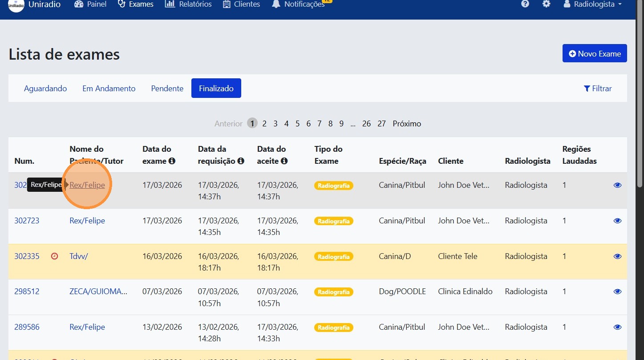Viewport: 644px width, 360px height.
Task: Open patient link ZECA/GUIOMA...
Action: [x=98, y=292]
